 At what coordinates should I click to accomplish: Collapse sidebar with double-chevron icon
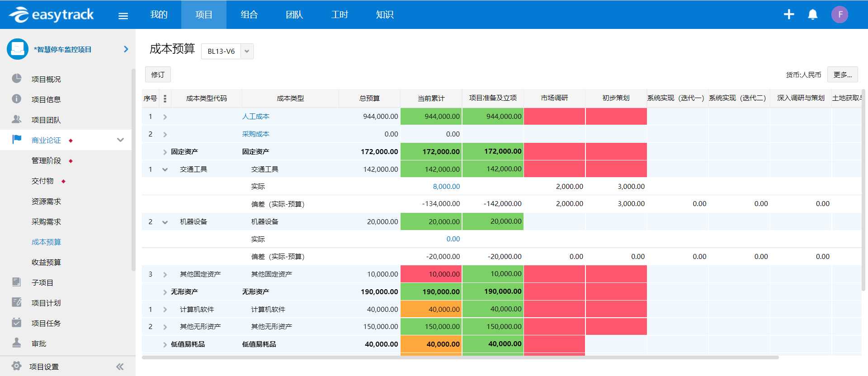[x=120, y=367]
